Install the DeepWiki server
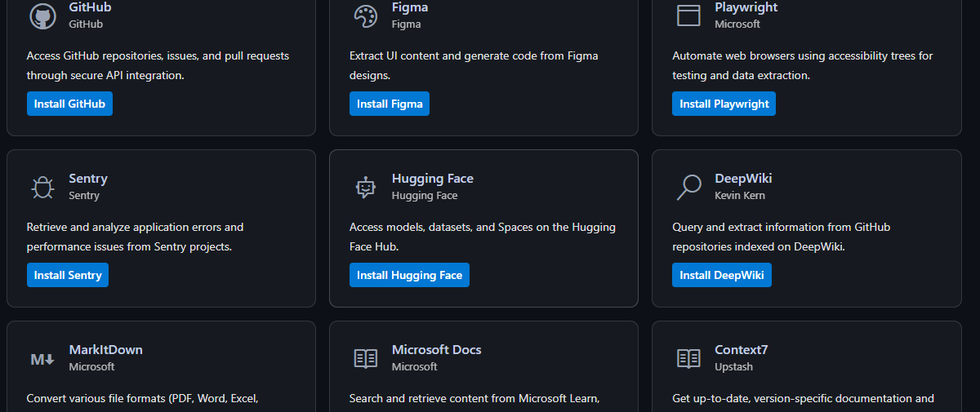Viewport: 980px width, 412px height. [x=722, y=275]
